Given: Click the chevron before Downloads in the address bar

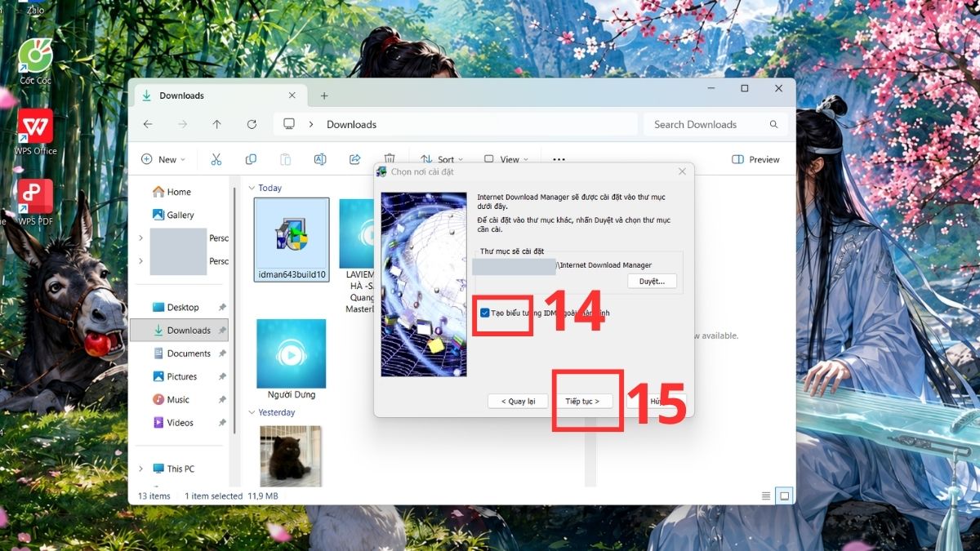Looking at the screenshot, I should pos(311,124).
